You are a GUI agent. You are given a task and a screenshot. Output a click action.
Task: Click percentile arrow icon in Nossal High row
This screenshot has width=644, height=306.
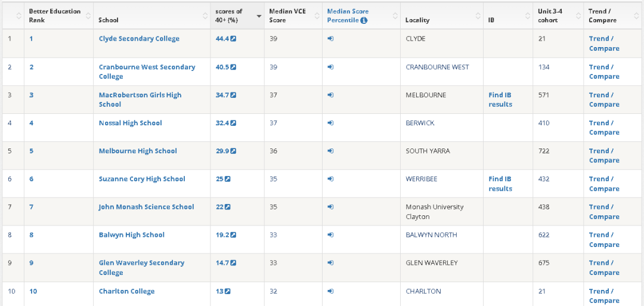(330, 123)
